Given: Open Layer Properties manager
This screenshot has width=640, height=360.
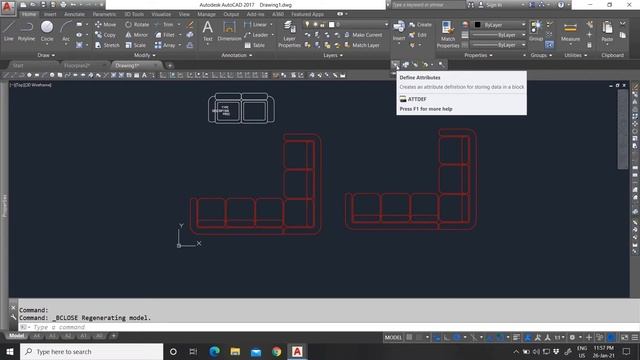Looking at the screenshot, I should [x=289, y=34].
